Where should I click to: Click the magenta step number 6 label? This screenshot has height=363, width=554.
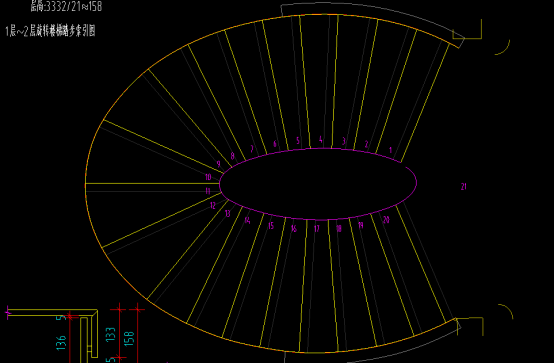coord(275,144)
